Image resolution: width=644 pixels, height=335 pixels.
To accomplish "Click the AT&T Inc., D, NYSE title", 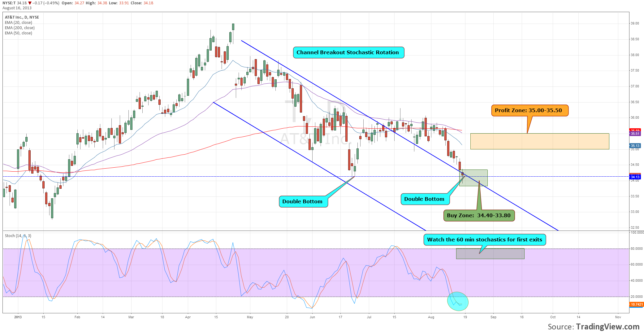I will (x=22, y=17).
